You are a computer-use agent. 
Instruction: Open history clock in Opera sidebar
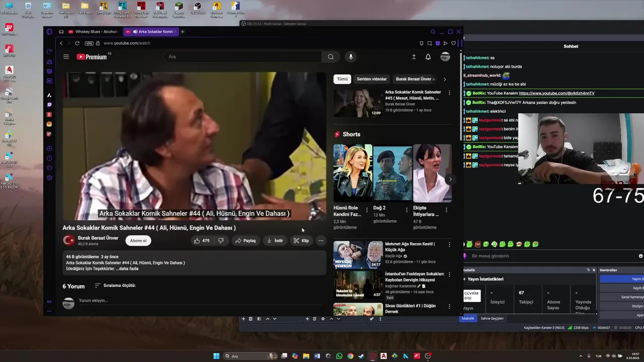coord(49,158)
